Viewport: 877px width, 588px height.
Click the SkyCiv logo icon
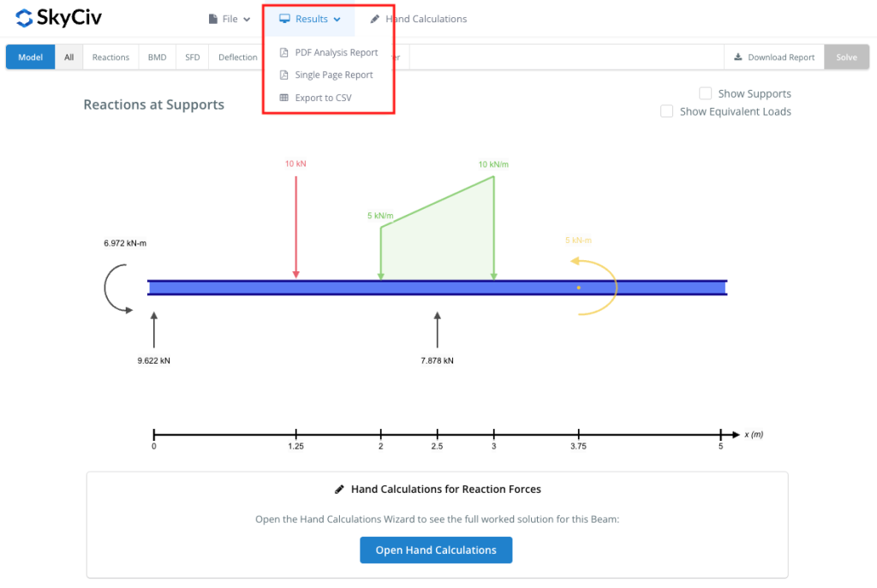click(x=24, y=18)
